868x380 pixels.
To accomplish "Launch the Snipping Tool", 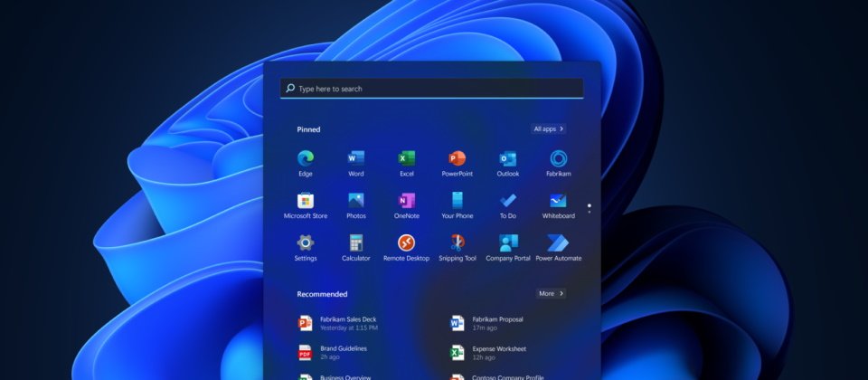I will coord(458,248).
